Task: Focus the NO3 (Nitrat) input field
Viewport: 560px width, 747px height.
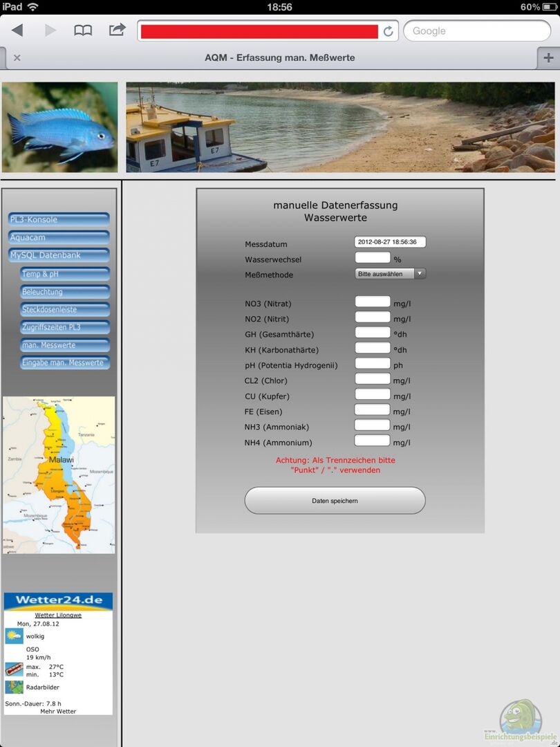Action: pyautogui.click(x=373, y=302)
